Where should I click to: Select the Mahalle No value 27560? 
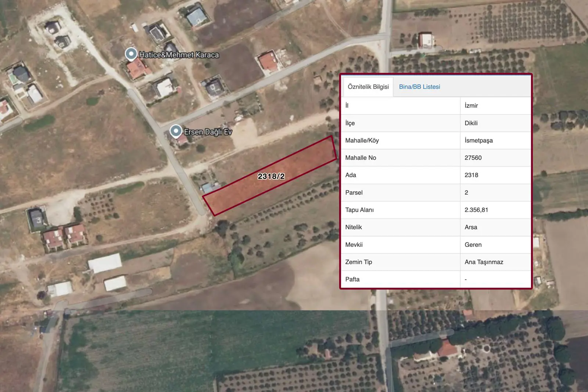point(473,158)
